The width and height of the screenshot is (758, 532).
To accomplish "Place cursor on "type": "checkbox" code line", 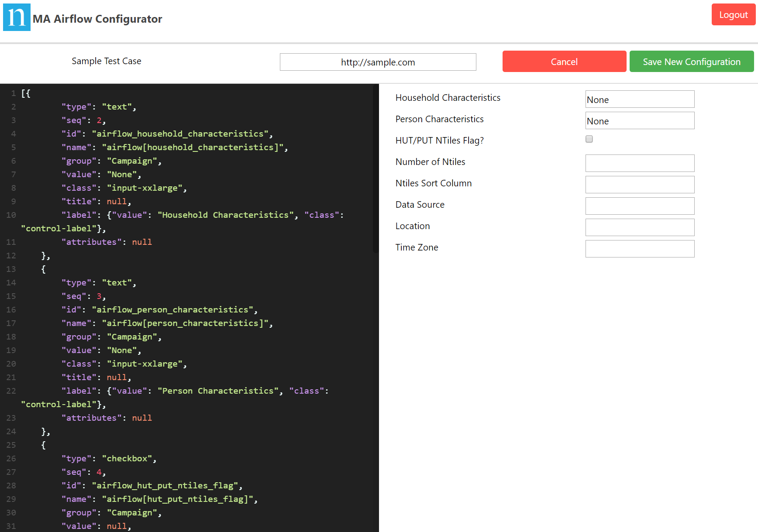I will [x=109, y=459].
